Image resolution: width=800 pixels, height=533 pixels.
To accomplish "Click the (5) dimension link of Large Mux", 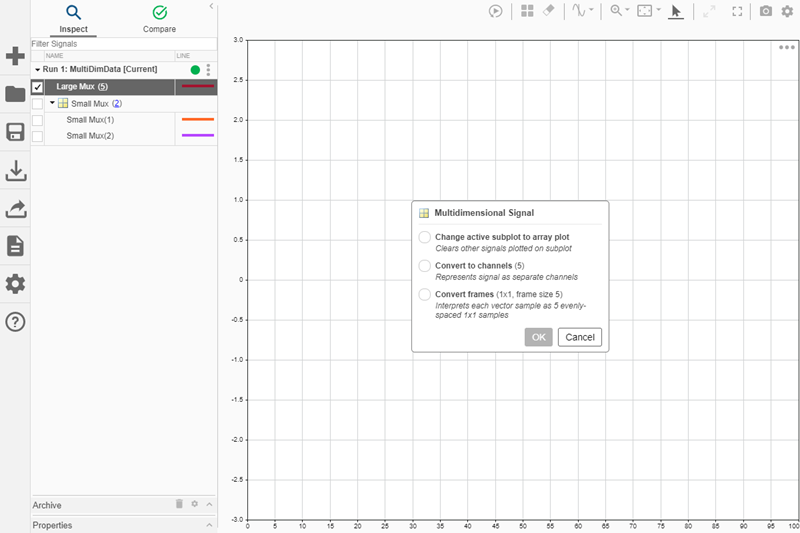I will coord(103,87).
